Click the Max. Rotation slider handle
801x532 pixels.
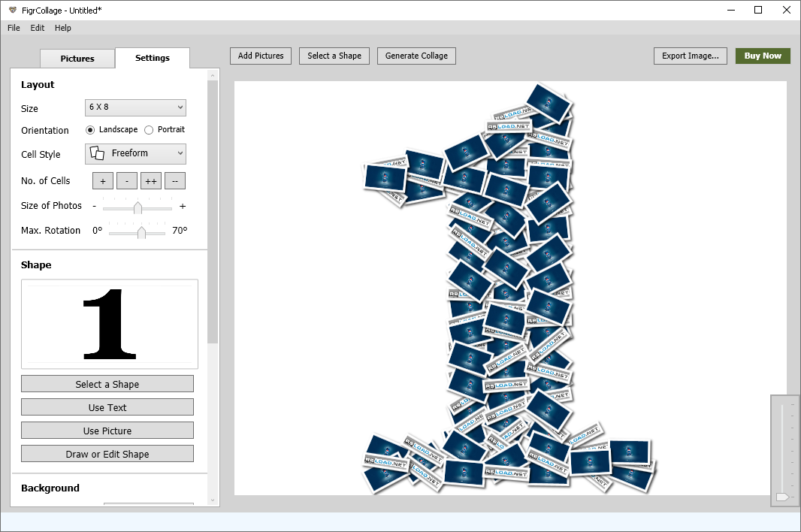point(141,232)
